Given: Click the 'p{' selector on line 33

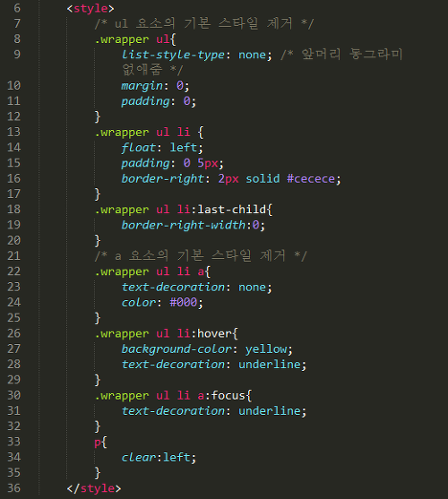Looking at the screenshot, I should (101, 443).
